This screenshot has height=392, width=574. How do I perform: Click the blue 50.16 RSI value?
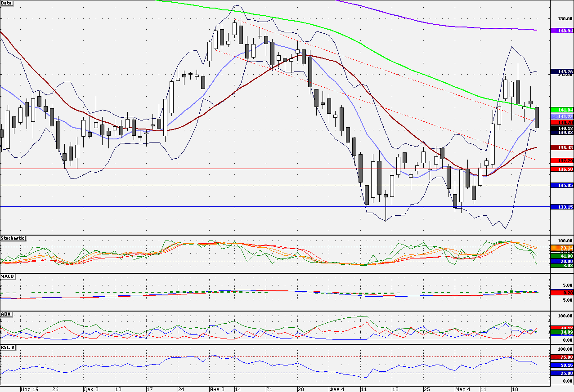click(x=561, y=365)
